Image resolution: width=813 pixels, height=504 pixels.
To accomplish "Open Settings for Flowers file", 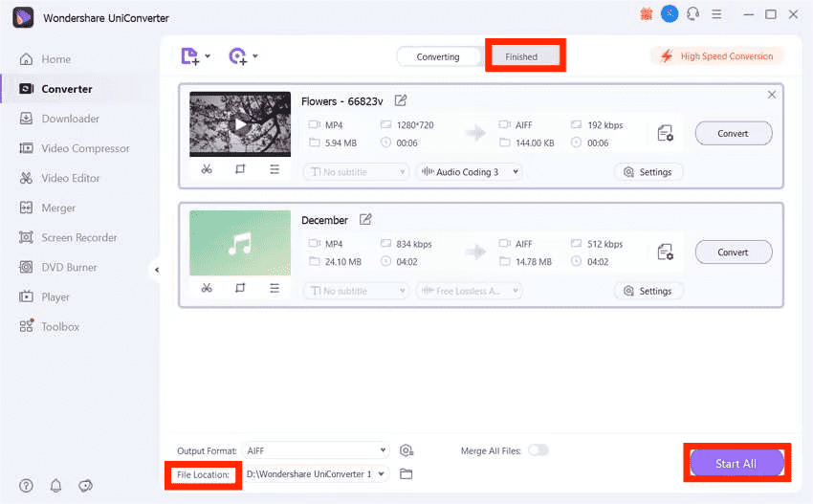I will pyautogui.click(x=648, y=171).
